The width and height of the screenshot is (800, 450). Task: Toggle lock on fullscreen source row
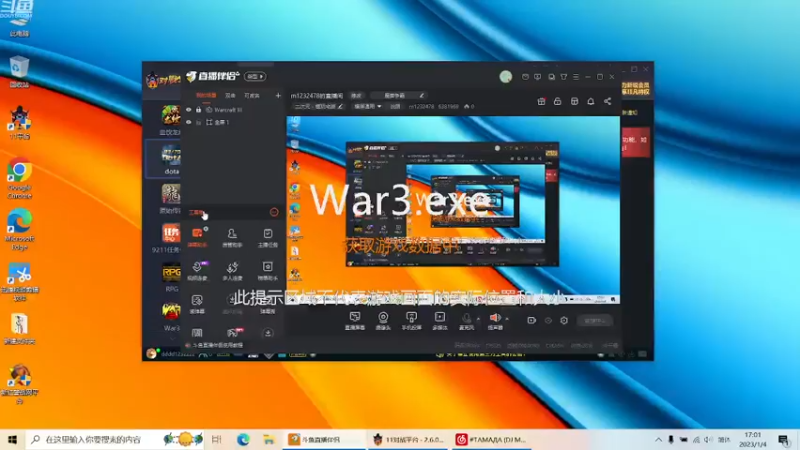(x=198, y=122)
